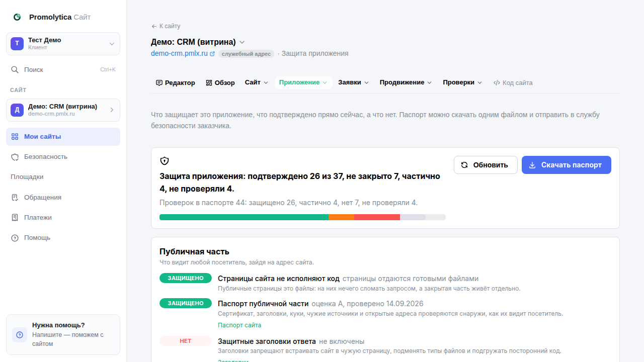The width and height of the screenshot is (644, 362).
Task: Click the Паспорт публичной части row title
Action: (x=263, y=304)
